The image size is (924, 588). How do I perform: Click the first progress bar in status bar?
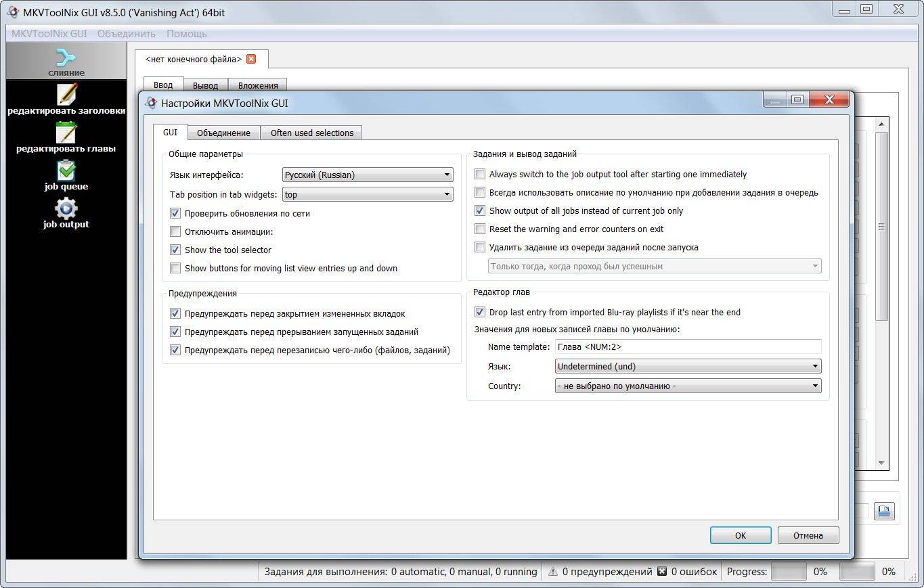pyautogui.click(x=789, y=572)
